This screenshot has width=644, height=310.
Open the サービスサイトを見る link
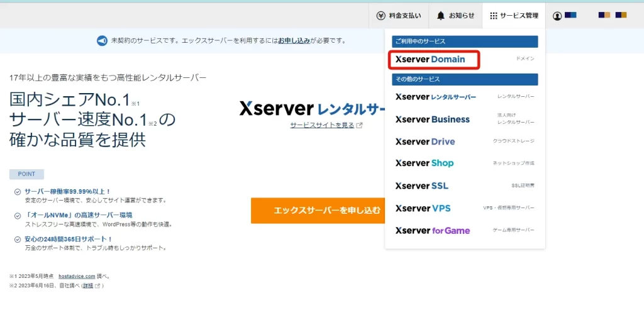(x=323, y=126)
